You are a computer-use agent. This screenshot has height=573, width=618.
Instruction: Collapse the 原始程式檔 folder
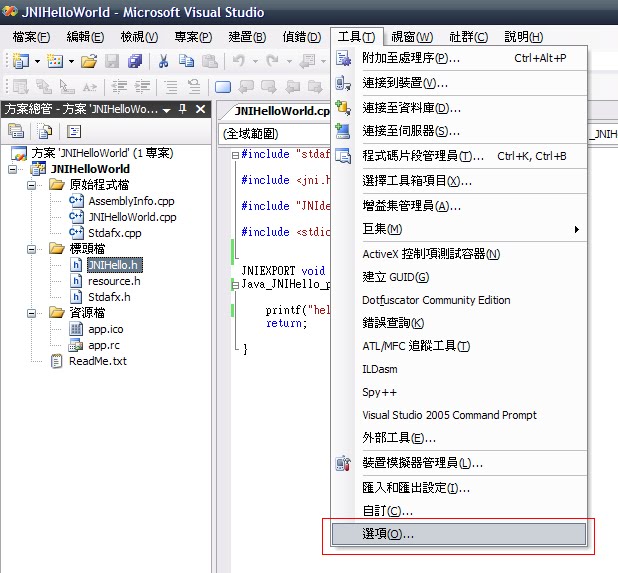[32, 185]
